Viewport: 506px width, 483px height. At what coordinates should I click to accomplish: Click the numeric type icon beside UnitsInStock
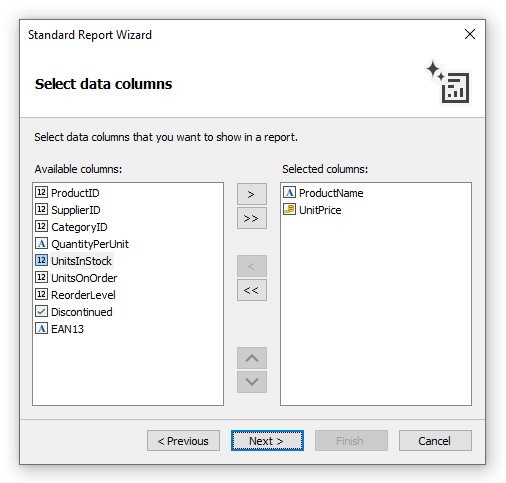[x=41, y=260]
